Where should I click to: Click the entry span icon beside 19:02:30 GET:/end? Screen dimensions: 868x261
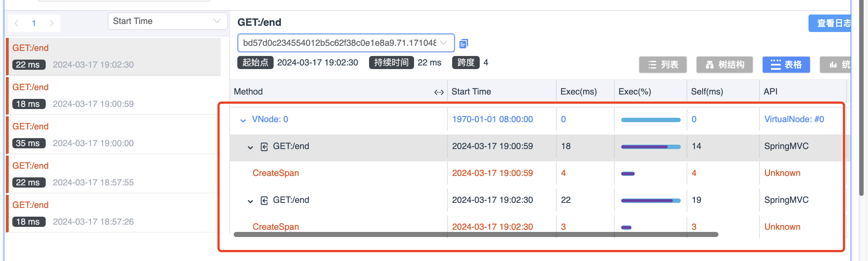[x=264, y=200]
